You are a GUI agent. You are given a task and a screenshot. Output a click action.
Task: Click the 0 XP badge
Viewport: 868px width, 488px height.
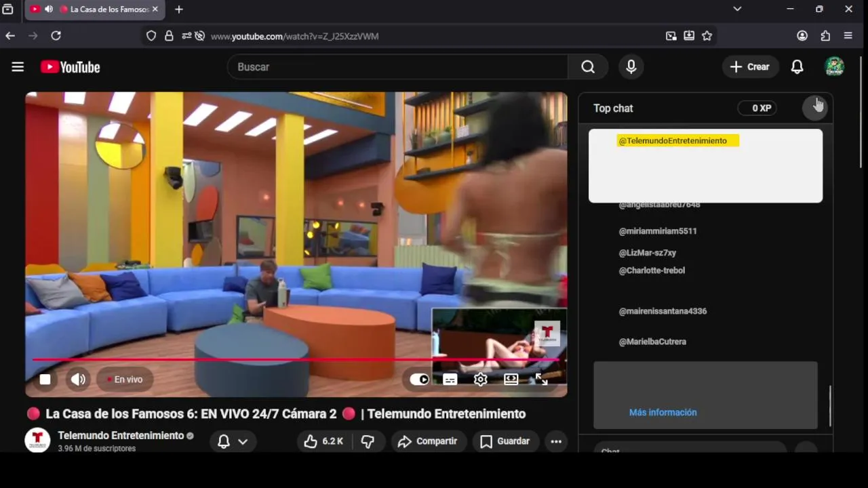757,108
